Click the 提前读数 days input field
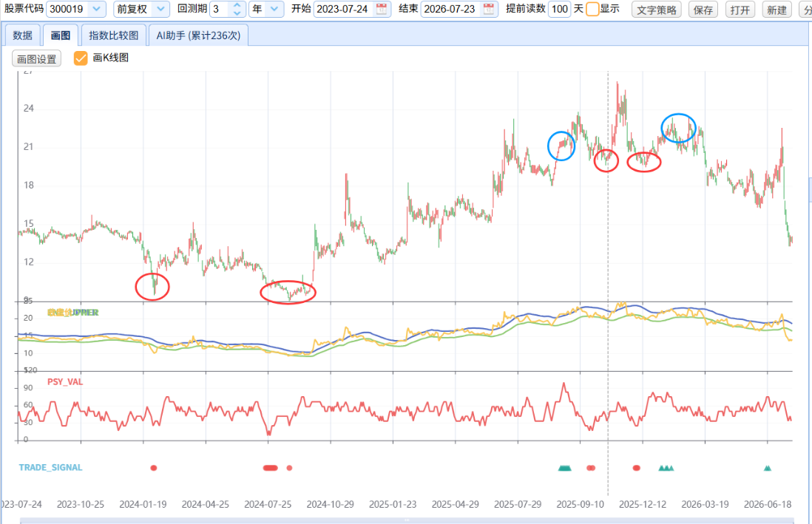The image size is (812, 524). click(559, 9)
